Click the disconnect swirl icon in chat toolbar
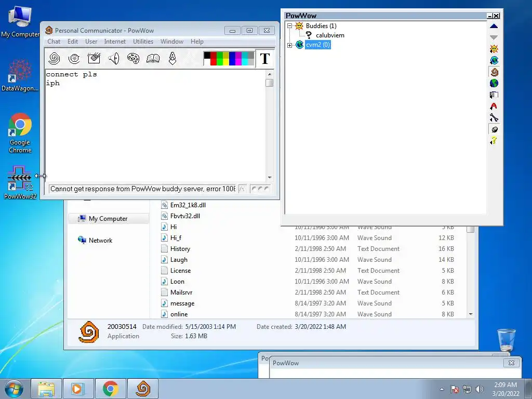 pyautogui.click(x=74, y=58)
